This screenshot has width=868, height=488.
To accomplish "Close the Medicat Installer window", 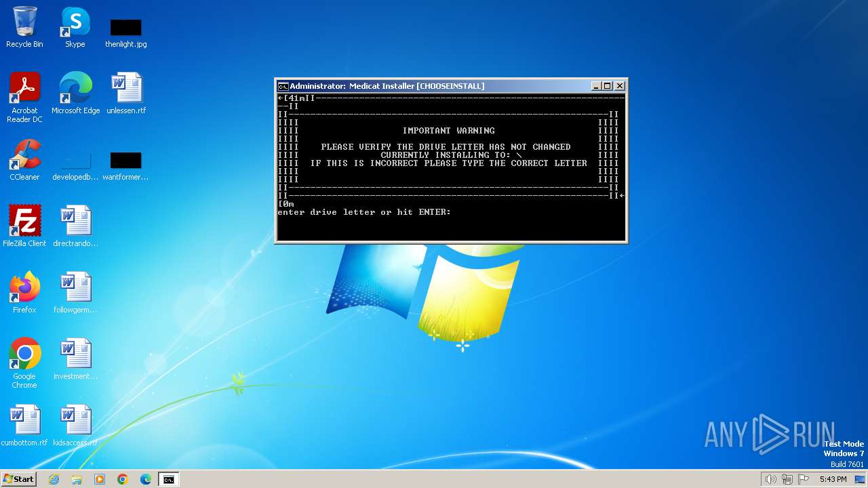I will point(619,86).
